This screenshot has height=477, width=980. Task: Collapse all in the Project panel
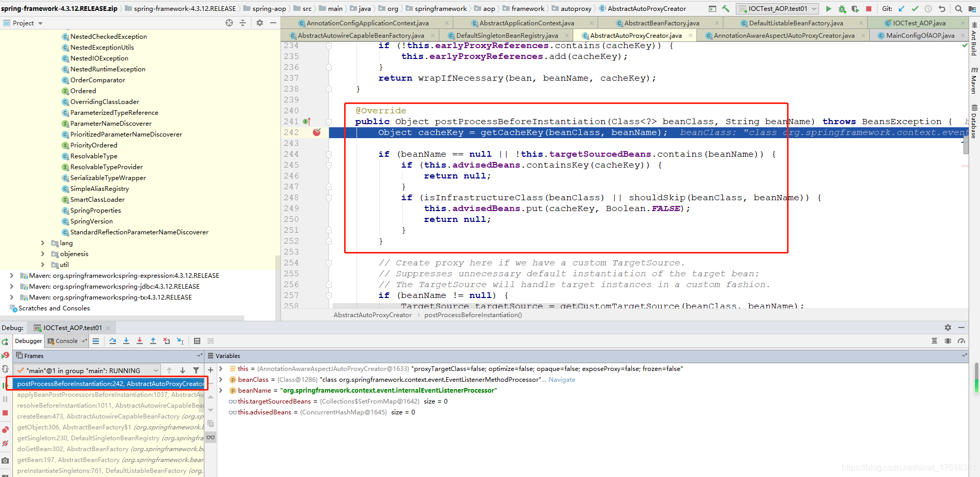click(x=243, y=23)
